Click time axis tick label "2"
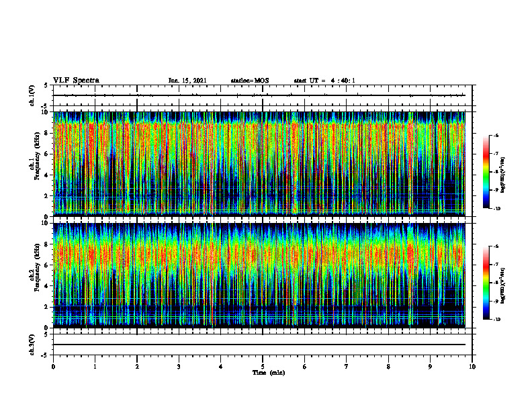This screenshot has height=411, width=532. tap(137, 367)
